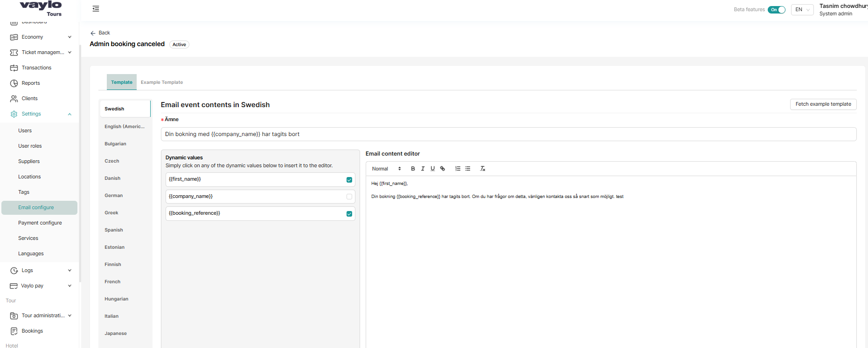Click the Vaylo pay card icon

14,286
